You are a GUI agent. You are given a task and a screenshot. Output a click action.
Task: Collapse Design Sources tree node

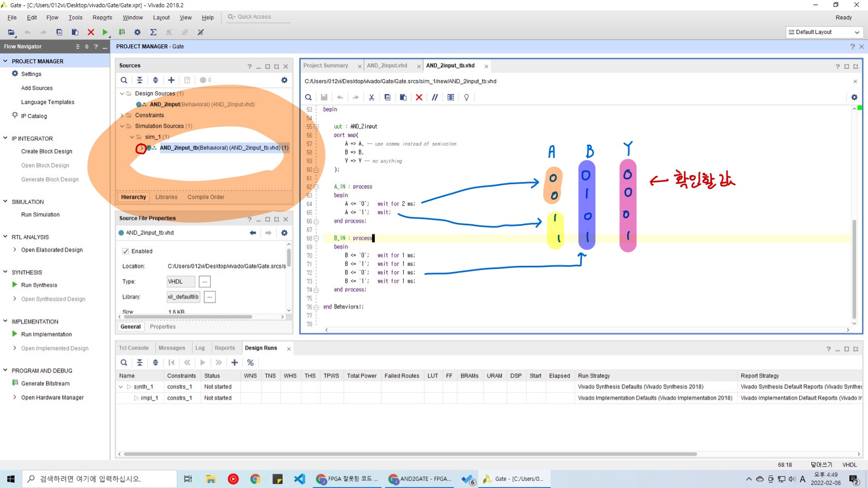coord(122,94)
